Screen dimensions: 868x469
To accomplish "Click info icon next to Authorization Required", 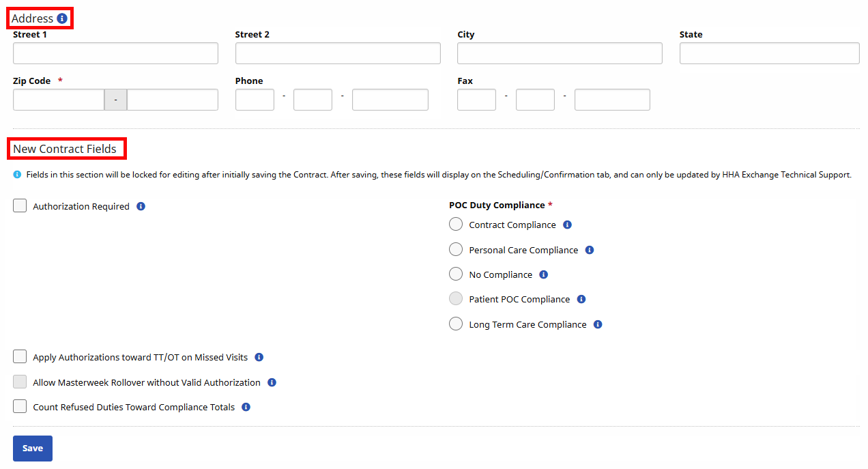I will click(x=141, y=206).
